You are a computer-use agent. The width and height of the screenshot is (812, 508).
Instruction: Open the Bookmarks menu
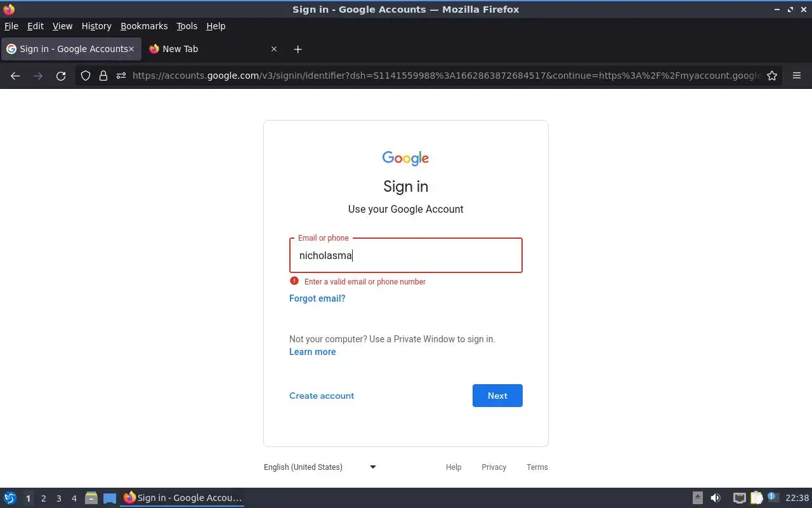pos(144,26)
